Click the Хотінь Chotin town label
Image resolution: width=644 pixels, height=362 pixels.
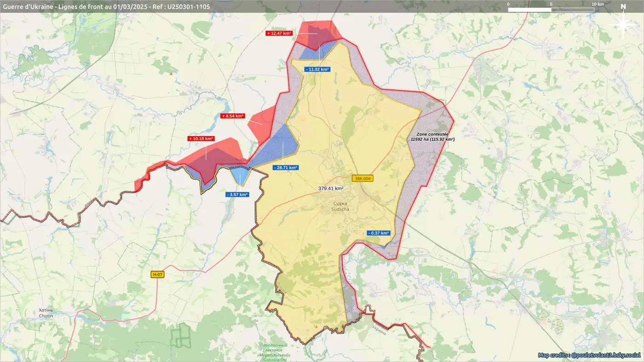tap(46, 313)
